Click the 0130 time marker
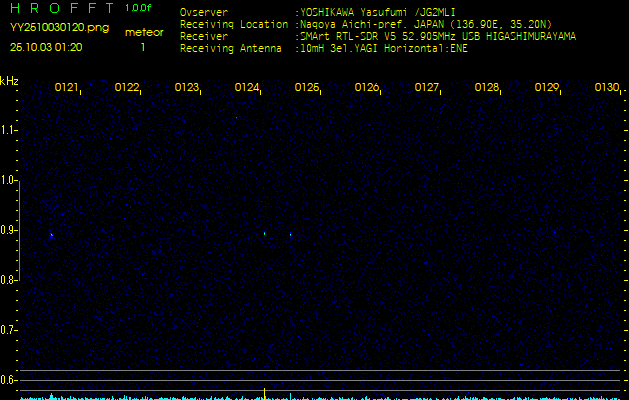 coord(607,87)
